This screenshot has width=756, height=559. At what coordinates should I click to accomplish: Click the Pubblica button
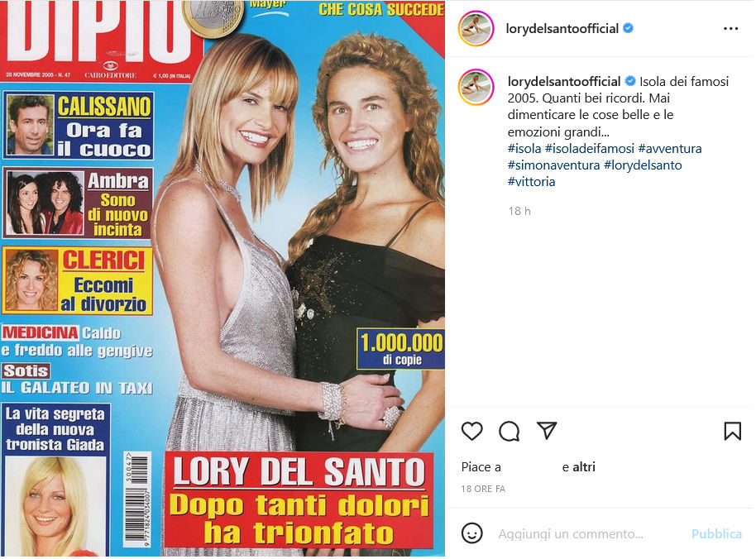point(716,534)
